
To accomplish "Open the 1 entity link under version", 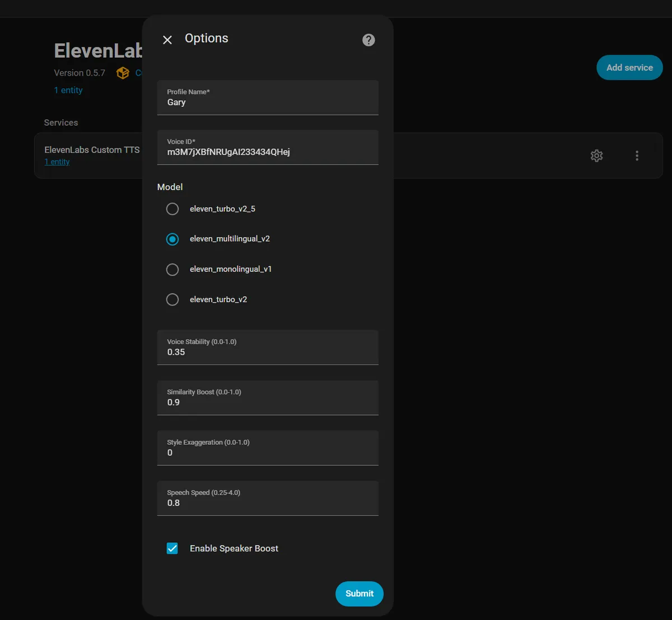I will click(x=68, y=90).
